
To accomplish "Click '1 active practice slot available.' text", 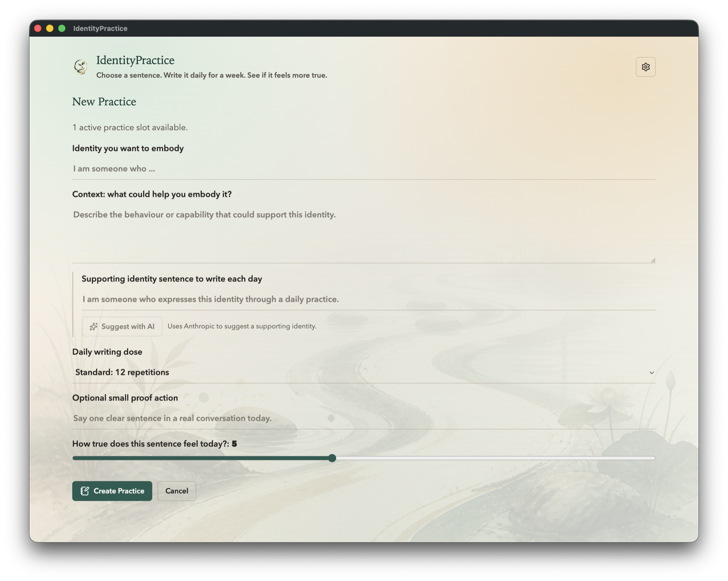I will (130, 127).
